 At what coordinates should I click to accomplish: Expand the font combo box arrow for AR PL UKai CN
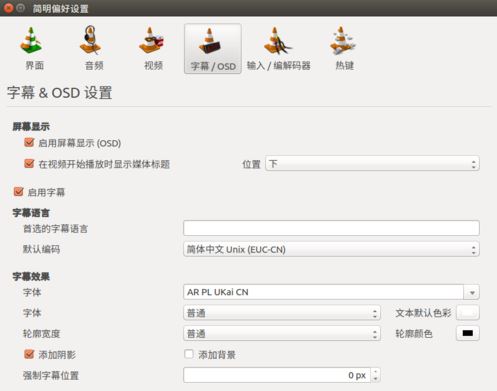[x=472, y=292]
